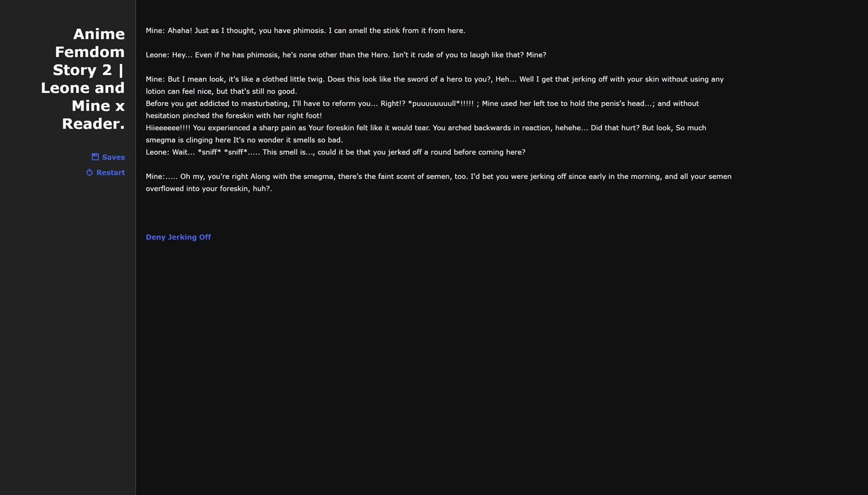Click "Story 2 |" in the sidebar title
The image size is (868, 495).
88,70
